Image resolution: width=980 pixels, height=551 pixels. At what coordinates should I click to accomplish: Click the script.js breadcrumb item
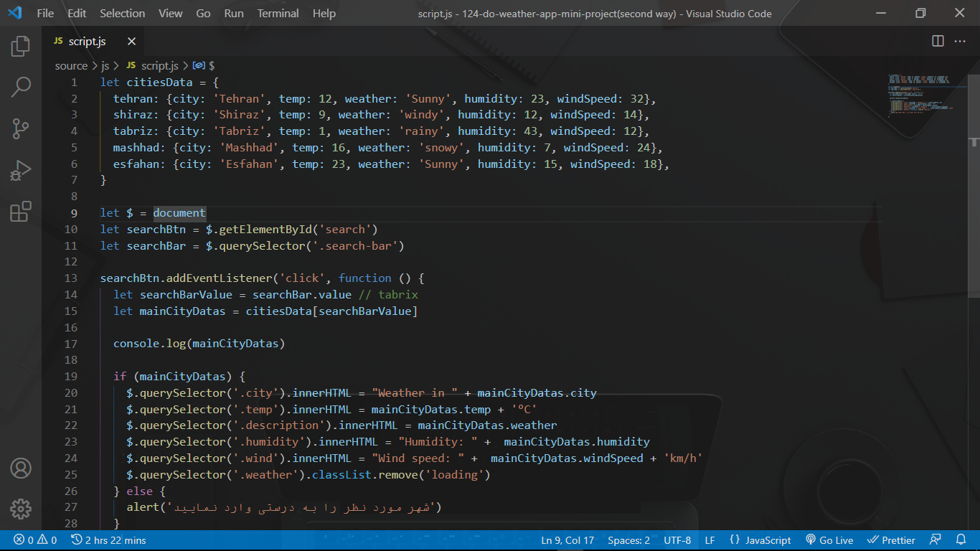coord(152,65)
